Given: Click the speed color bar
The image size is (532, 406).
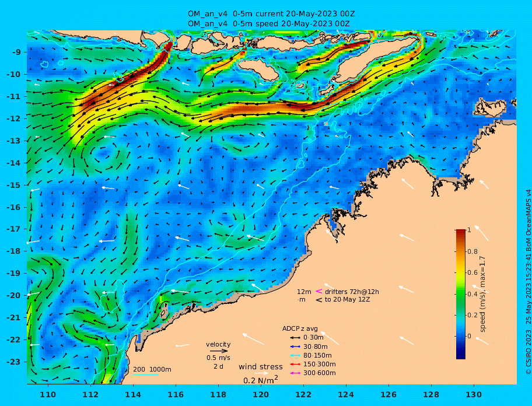Looking at the screenshot, I should 461,294.
